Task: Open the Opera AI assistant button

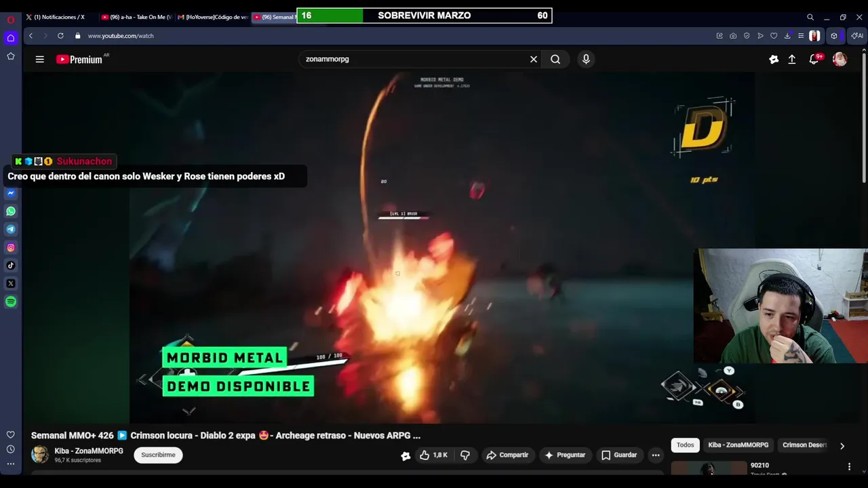Action: pos(856,36)
